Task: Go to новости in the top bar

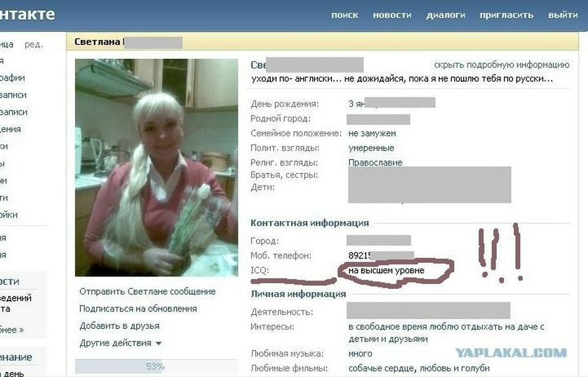Action: [x=392, y=15]
